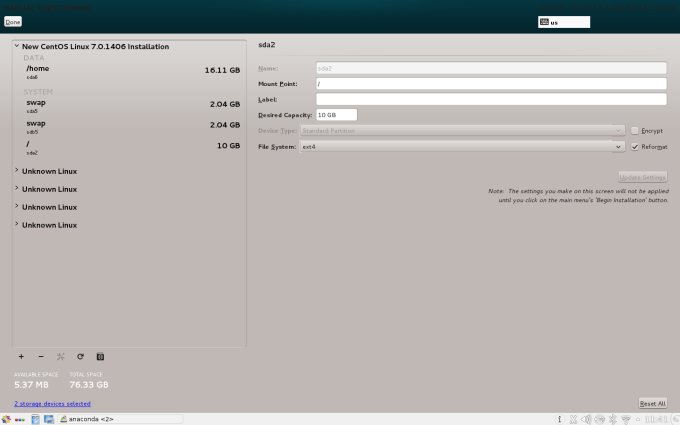
Task: Click the DATA section label
Action: pyautogui.click(x=34, y=58)
